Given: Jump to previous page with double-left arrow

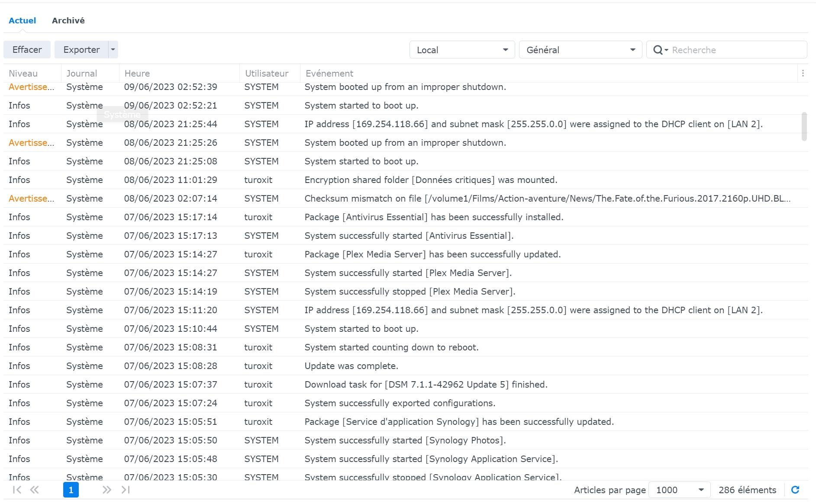Looking at the screenshot, I should [34, 490].
